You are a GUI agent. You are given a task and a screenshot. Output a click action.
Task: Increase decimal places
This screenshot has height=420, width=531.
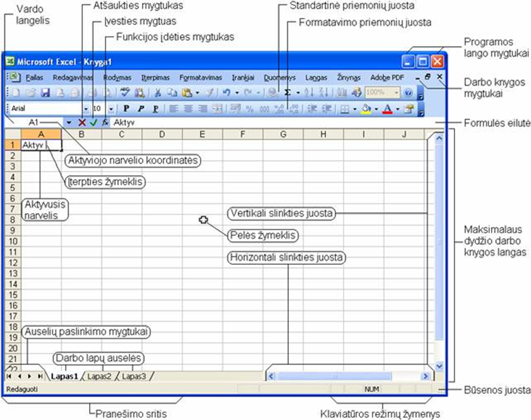click(x=279, y=109)
